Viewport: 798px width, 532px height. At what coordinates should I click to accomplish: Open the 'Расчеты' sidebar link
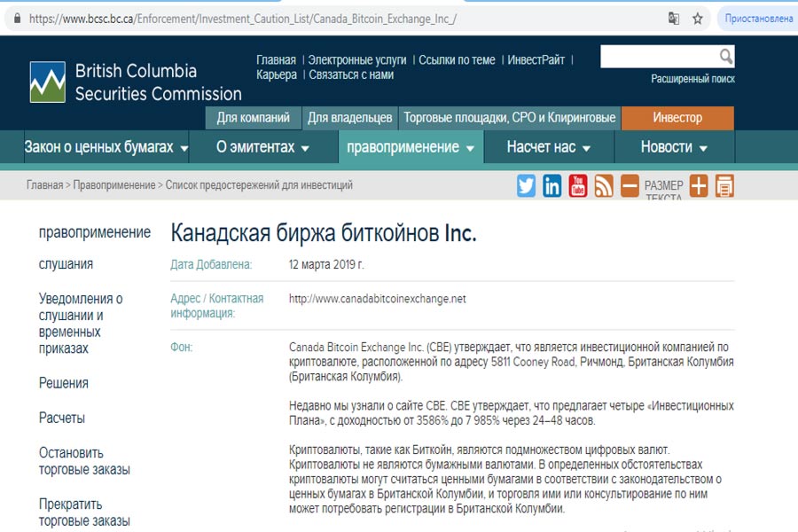pos(62,418)
